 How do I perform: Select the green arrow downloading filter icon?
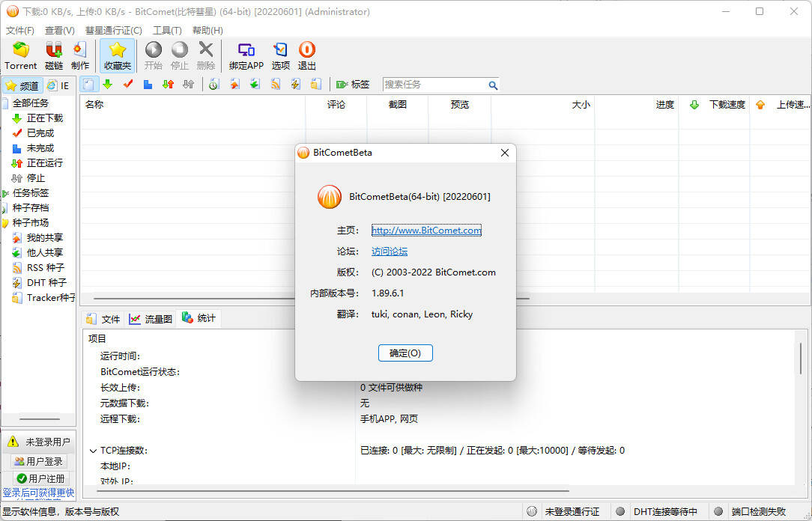coord(108,85)
